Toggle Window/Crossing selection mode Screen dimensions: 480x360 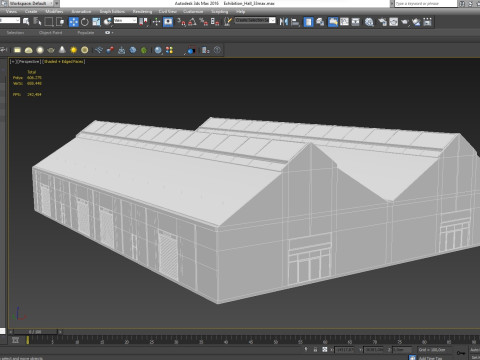click(60, 22)
